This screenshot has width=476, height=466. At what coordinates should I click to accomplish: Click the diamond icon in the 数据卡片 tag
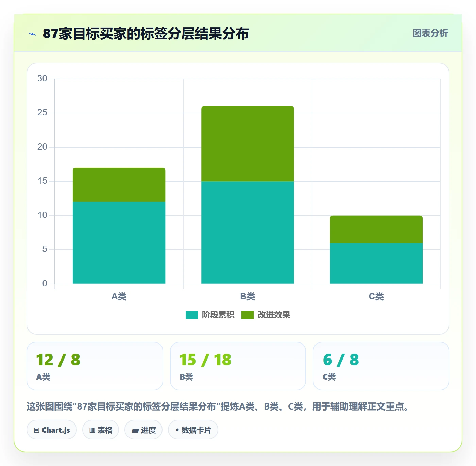pyautogui.click(x=177, y=430)
